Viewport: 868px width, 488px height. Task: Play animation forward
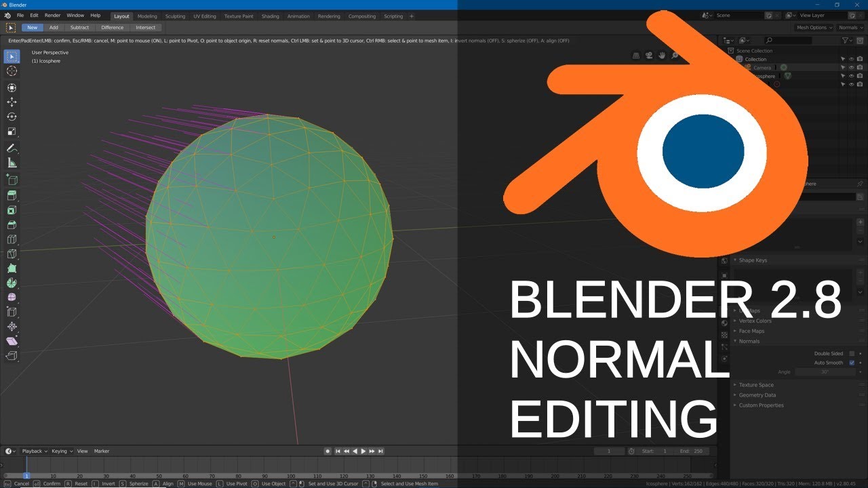[363, 451]
